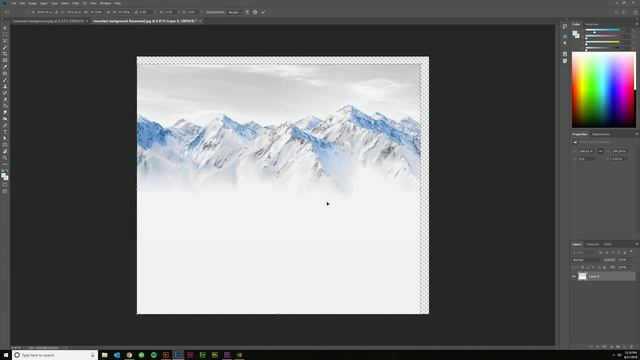Viewport: 640px width, 360px height.
Task: Switch to the Channels tab
Action: click(x=593, y=244)
